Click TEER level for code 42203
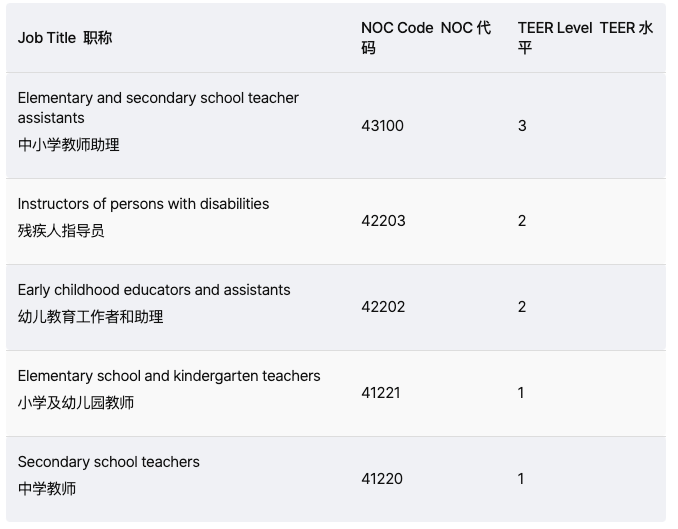Screen dimensions: 678x529 pyautogui.click(x=522, y=221)
